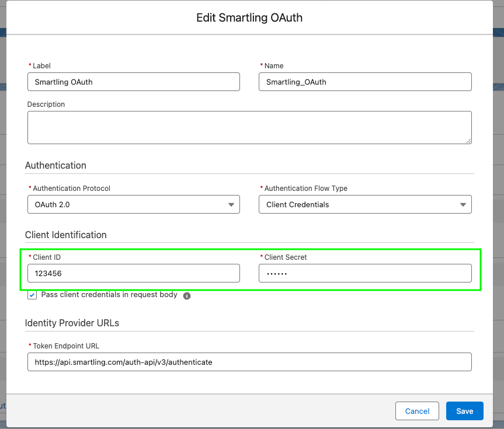Click inside the empty Description text area
This screenshot has width=504, height=429.
coord(249,127)
